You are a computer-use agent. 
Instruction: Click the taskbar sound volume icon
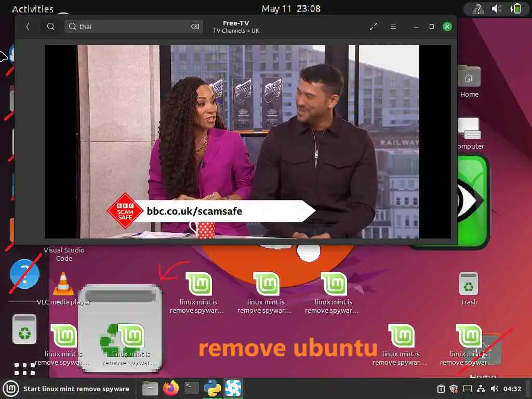[495, 389]
